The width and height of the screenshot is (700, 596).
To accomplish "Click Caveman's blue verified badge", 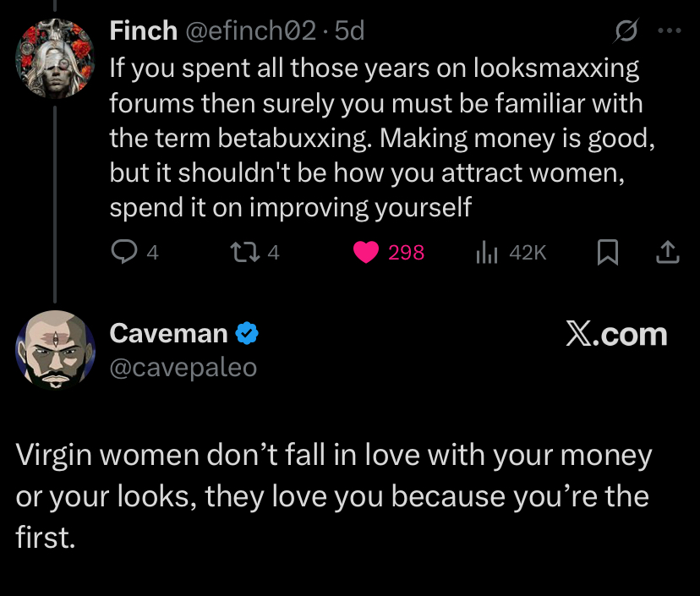I will (x=246, y=334).
